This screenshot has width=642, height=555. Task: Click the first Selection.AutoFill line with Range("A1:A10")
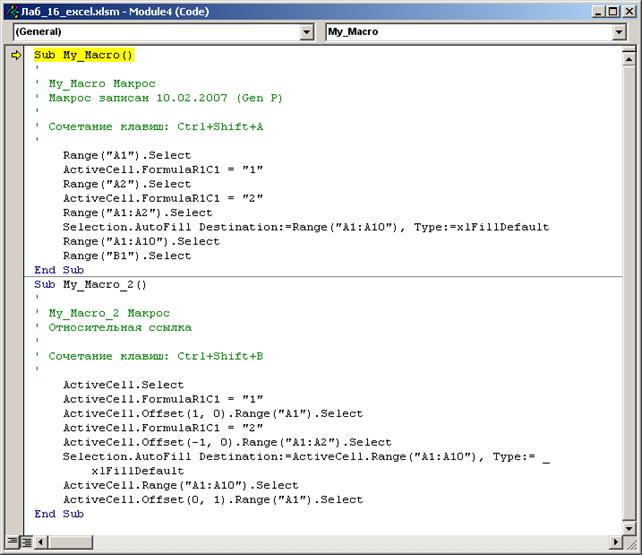(306, 227)
